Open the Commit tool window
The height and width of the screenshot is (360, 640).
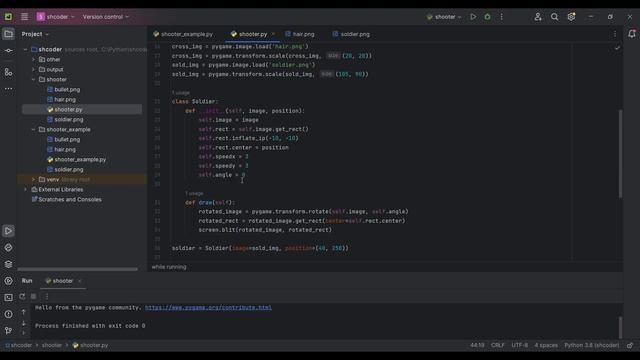click(8, 51)
